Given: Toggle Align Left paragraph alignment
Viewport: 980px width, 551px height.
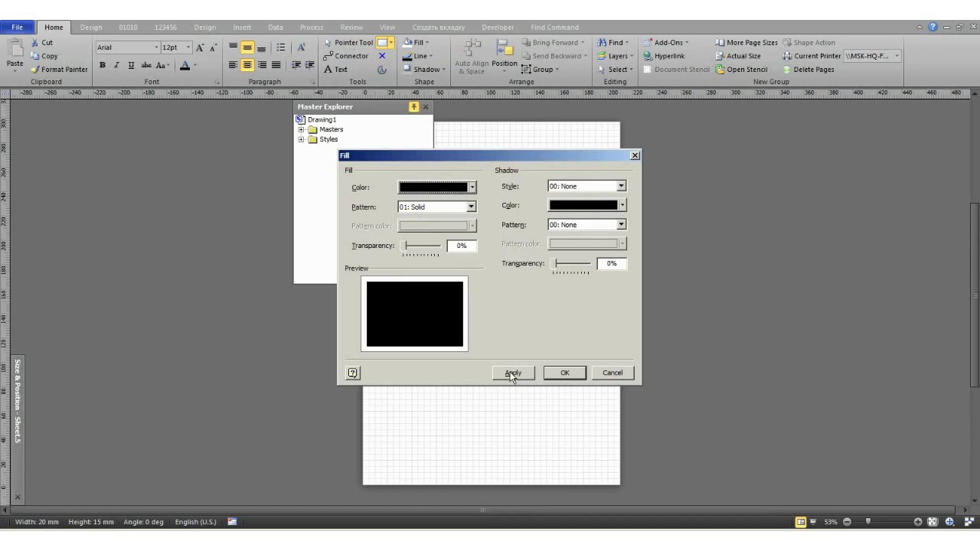Looking at the screenshot, I should [234, 65].
